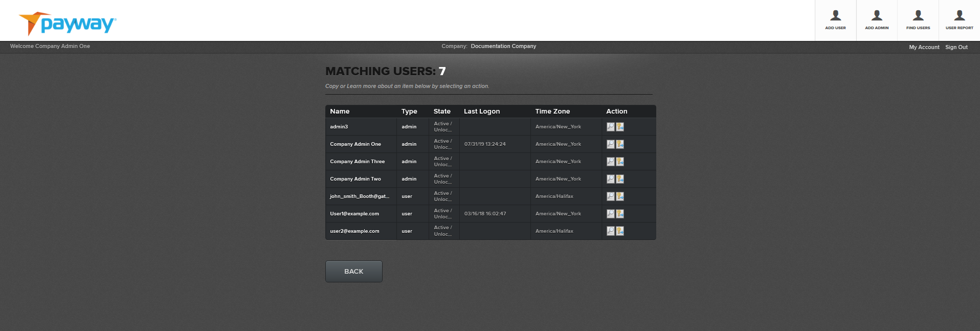Open the Add User toolbar item
This screenshot has width=980, height=331.
(835, 20)
